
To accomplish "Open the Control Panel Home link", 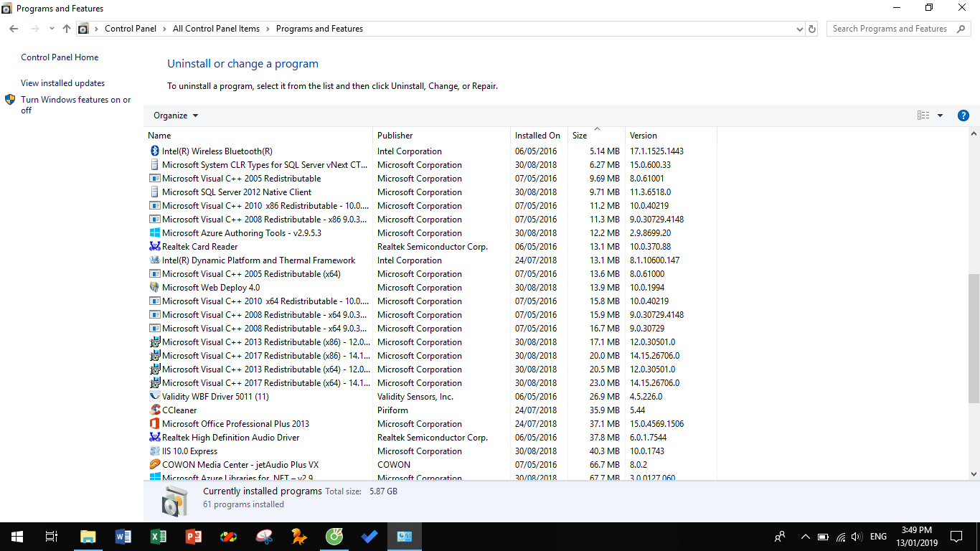I will tap(60, 57).
